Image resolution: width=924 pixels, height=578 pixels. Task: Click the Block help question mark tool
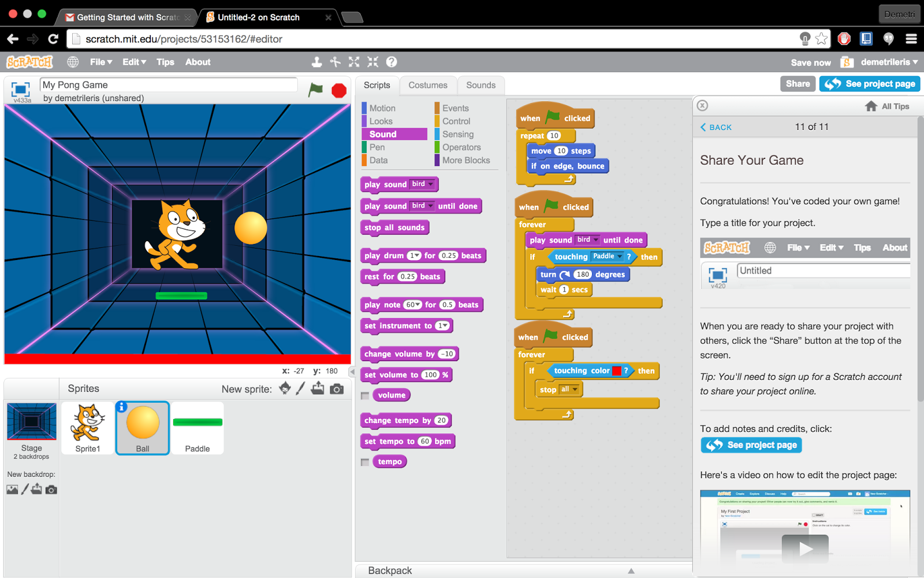click(x=392, y=62)
